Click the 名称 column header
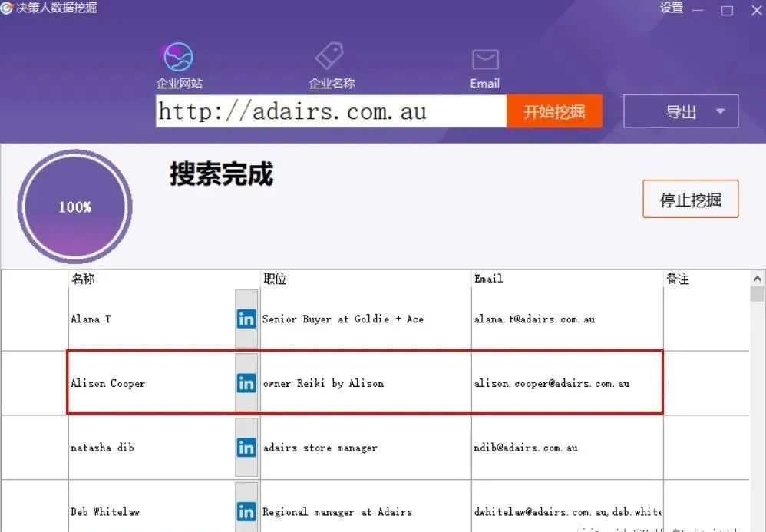The image size is (766, 532). 83,279
